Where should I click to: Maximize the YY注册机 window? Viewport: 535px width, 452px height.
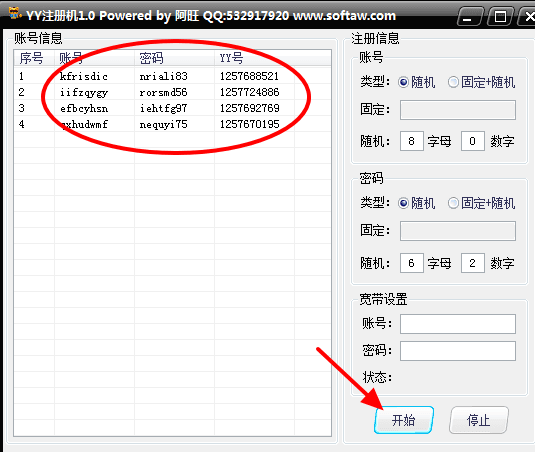[500, 16]
